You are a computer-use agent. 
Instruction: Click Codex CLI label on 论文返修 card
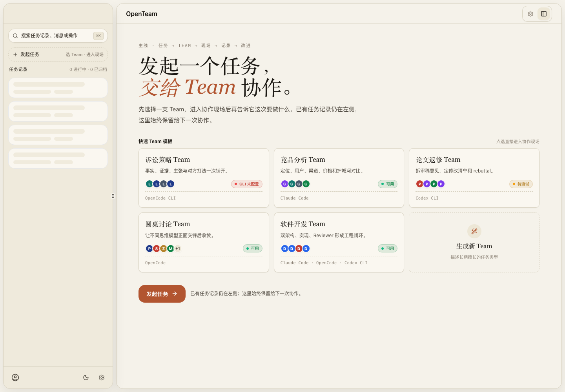click(427, 198)
